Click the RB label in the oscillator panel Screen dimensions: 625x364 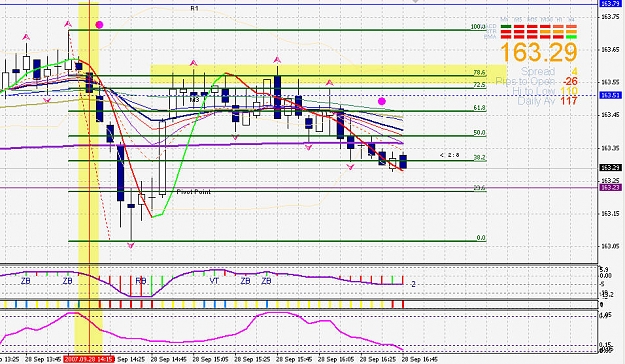pyautogui.click(x=141, y=281)
